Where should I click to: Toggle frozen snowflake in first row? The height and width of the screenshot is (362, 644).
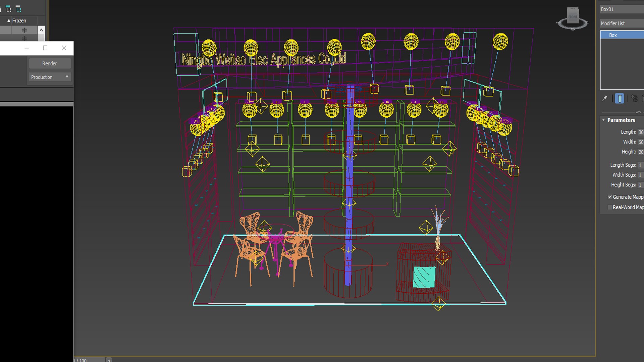click(x=24, y=30)
